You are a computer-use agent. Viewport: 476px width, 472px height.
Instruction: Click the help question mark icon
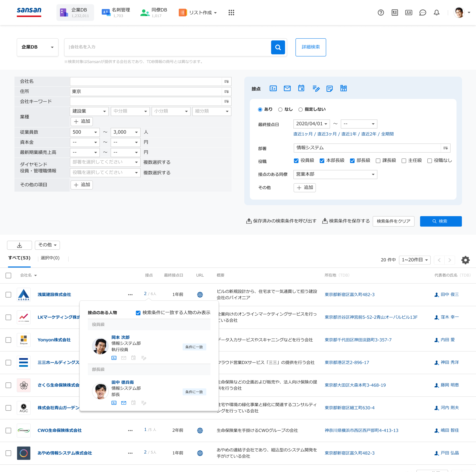click(381, 13)
